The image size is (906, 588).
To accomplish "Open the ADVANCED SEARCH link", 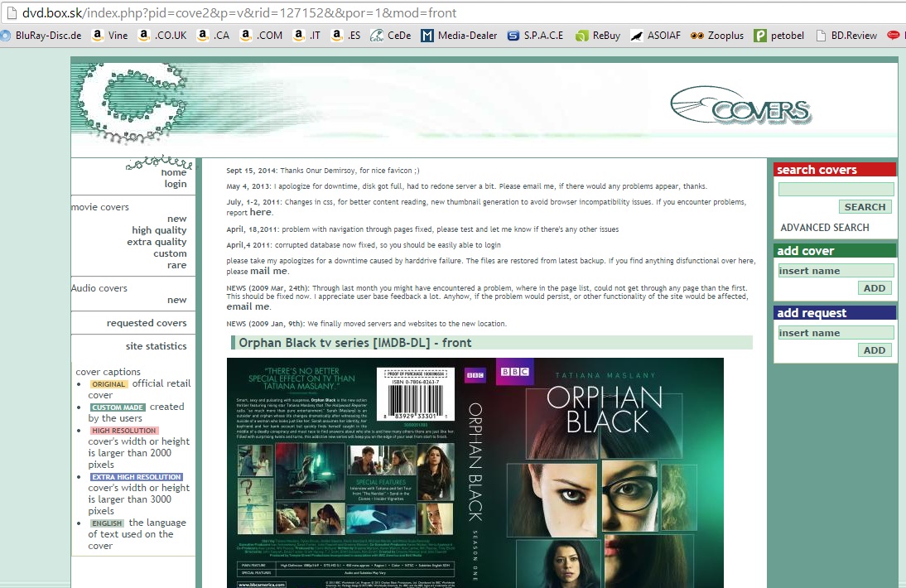I will 825,227.
